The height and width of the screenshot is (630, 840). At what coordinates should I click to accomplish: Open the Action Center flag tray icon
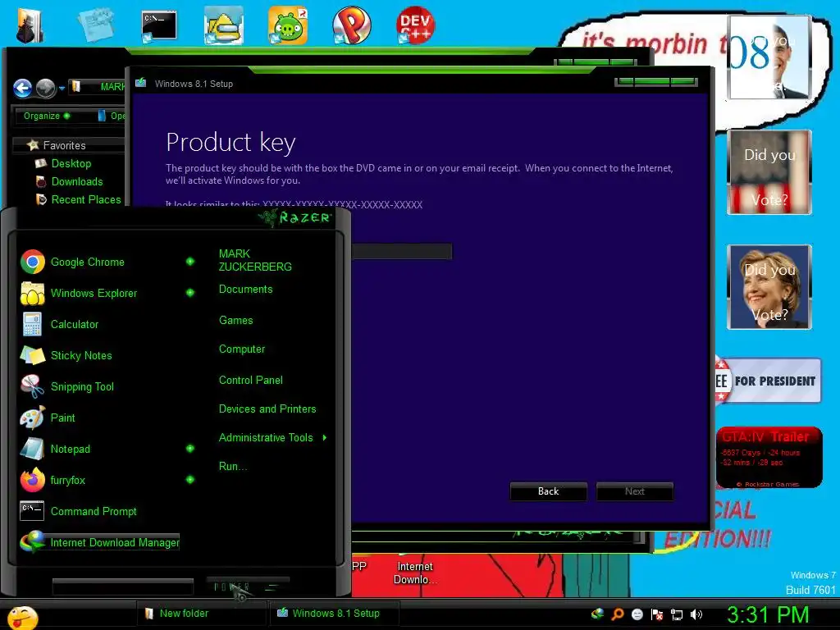pos(657,614)
